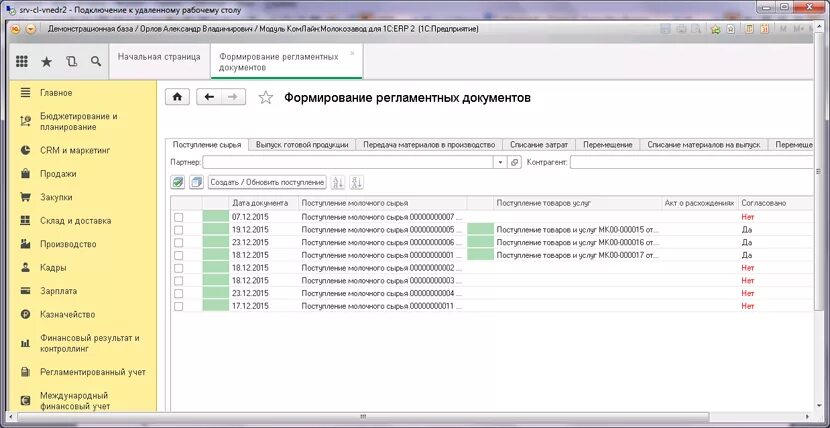Click horizontal scrollbar at window bottom
Image resolution: width=830 pixels, height=428 pixels.
[362, 416]
